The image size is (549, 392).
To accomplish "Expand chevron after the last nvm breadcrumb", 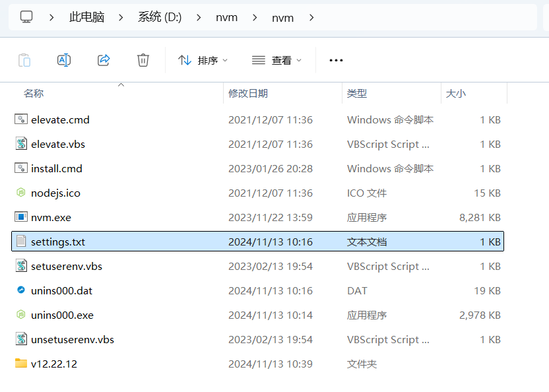I will (x=311, y=17).
